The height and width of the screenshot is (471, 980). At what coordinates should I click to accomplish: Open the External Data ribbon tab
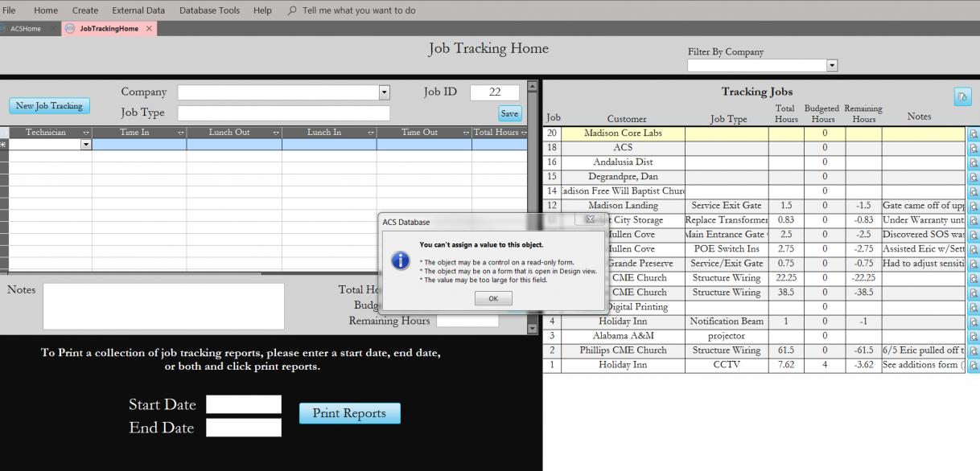click(138, 10)
